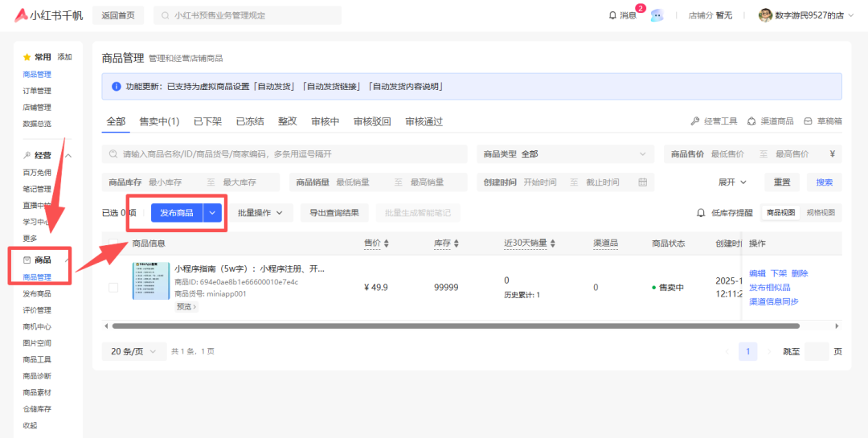Open the 消息 notification bell
The image size is (868, 438).
coord(612,15)
